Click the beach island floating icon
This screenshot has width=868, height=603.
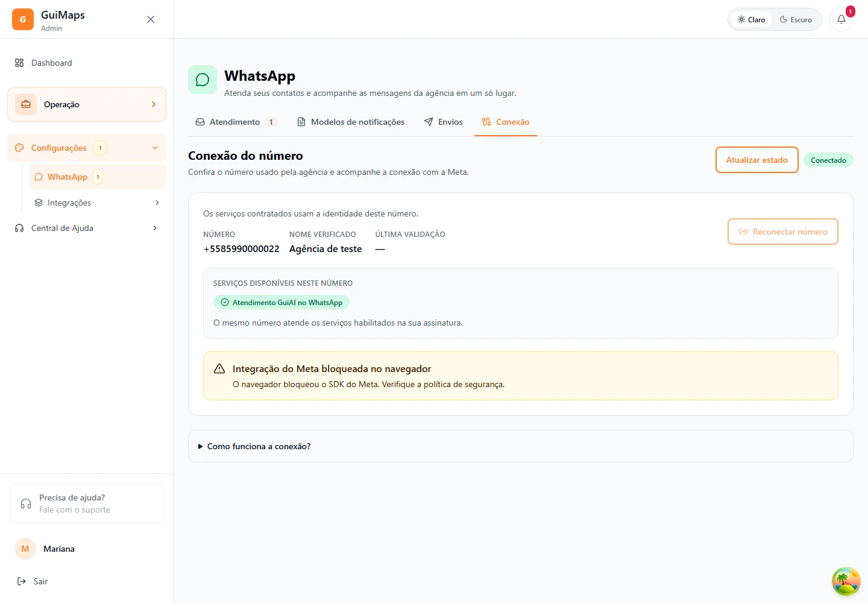(846, 581)
